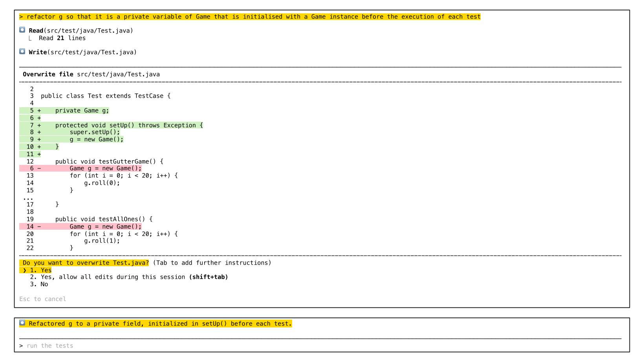The width and height of the screenshot is (644, 362).
Task: Click the branch connector before Read 21 lines
Action: pos(30,38)
